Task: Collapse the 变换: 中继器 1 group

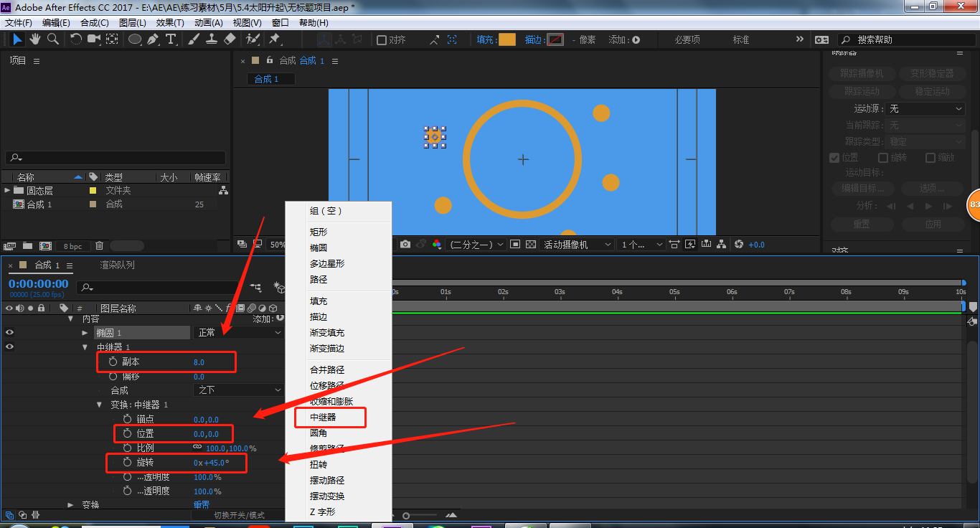Action: 100,405
